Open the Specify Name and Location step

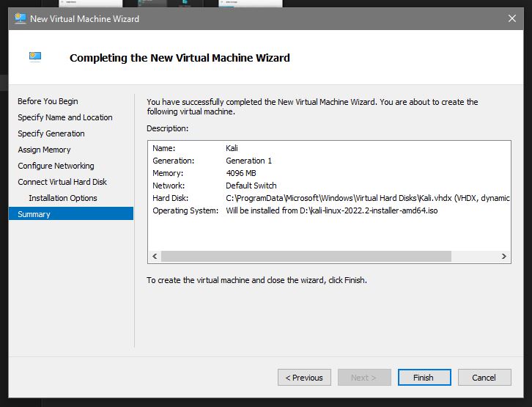65,117
